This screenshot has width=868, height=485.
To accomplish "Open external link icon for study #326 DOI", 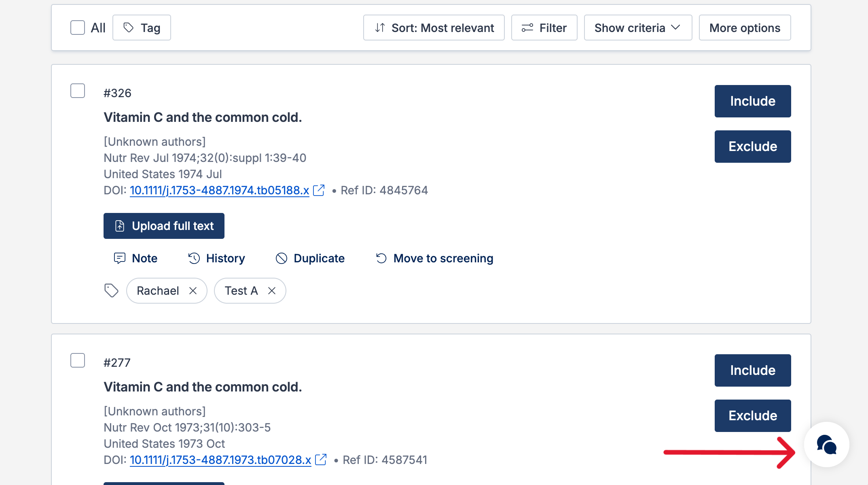I will [319, 190].
